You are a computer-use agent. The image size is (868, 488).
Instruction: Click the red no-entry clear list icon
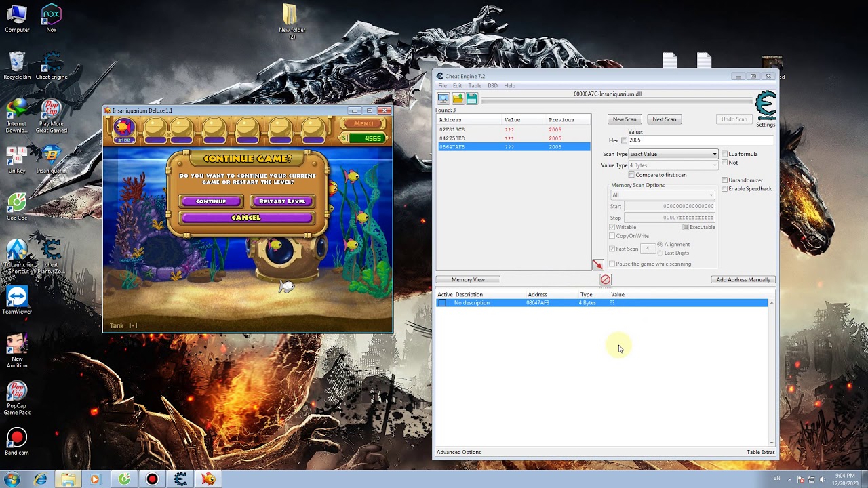606,279
